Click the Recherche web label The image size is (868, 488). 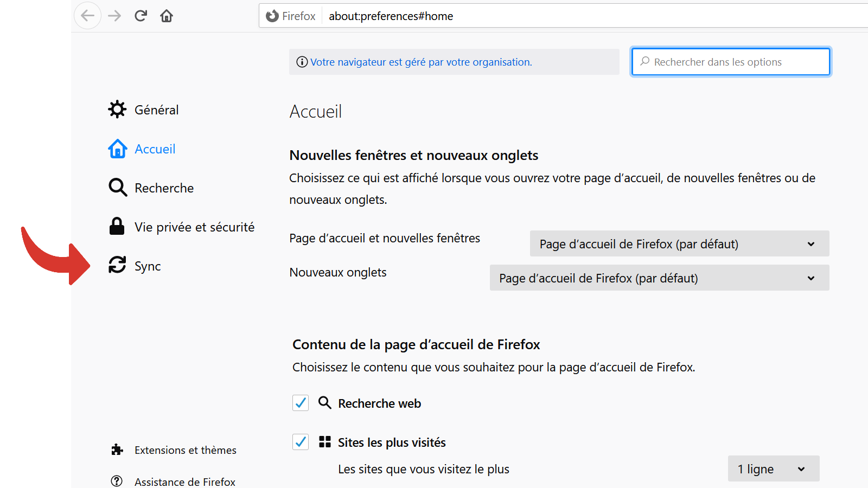(379, 403)
